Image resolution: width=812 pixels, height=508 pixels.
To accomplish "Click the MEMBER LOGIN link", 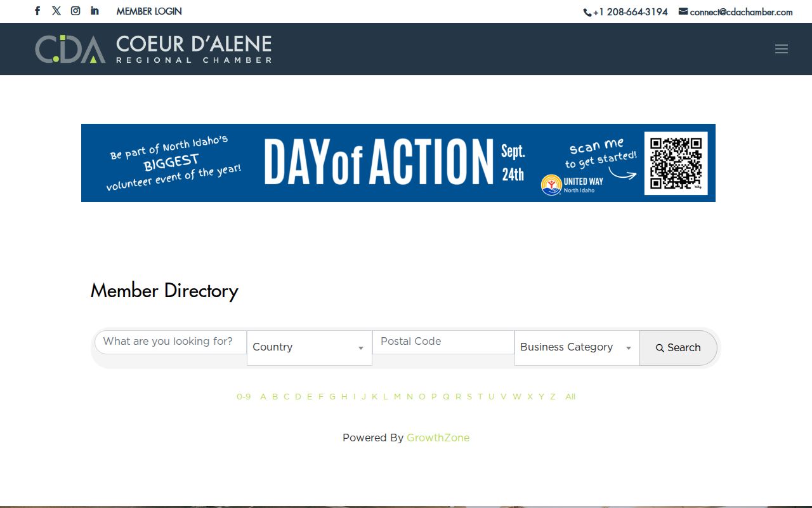I will [x=149, y=11].
